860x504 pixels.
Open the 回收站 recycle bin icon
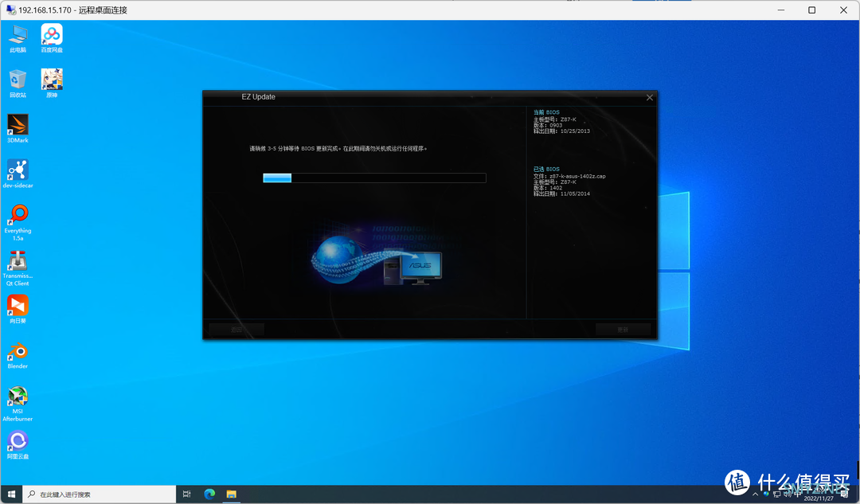tap(18, 84)
